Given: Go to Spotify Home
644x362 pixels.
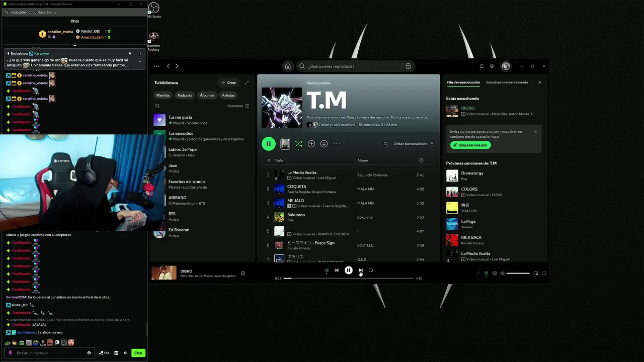Looking at the screenshot, I should (x=288, y=66).
